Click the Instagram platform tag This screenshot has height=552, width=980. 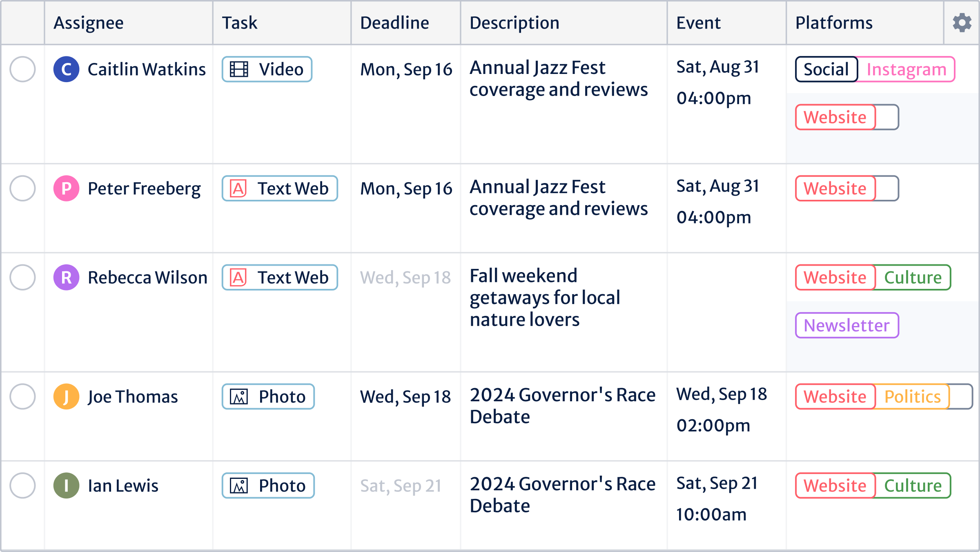(906, 69)
